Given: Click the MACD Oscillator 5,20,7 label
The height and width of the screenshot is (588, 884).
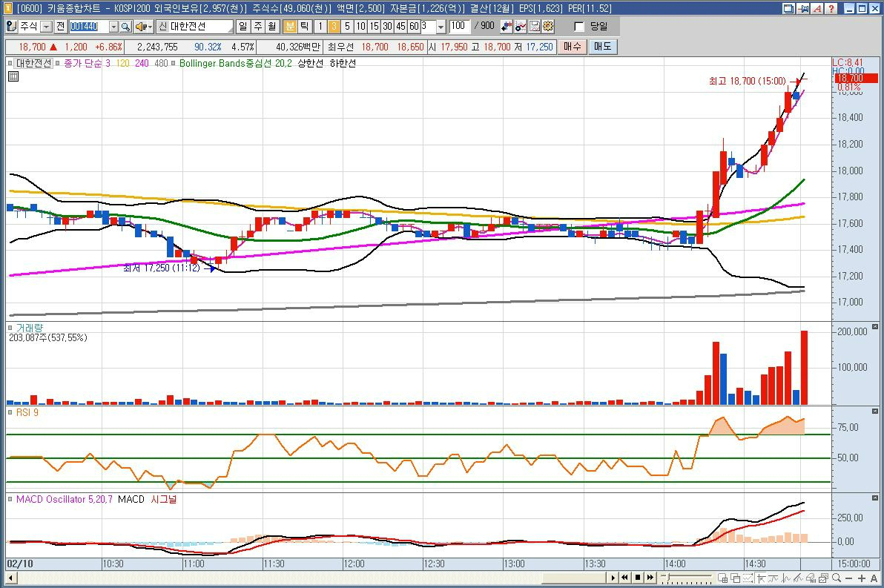Looking at the screenshot, I should (64, 499).
